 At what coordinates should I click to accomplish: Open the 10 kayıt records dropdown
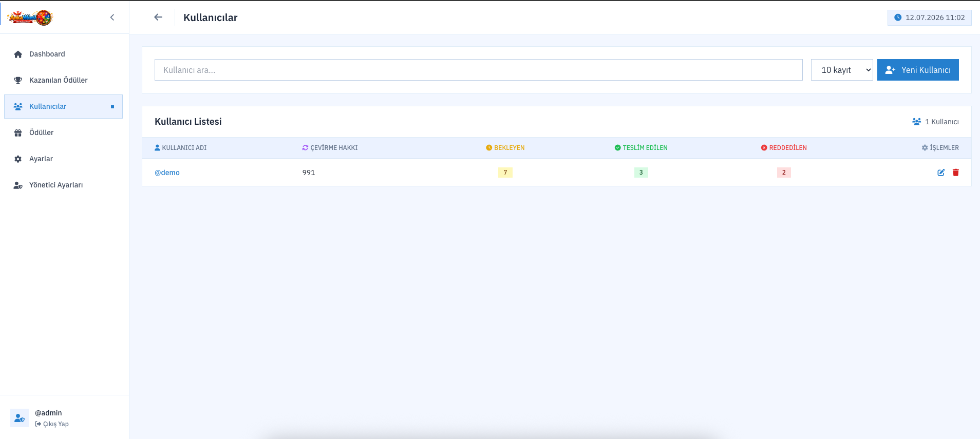pyautogui.click(x=842, y=70)
